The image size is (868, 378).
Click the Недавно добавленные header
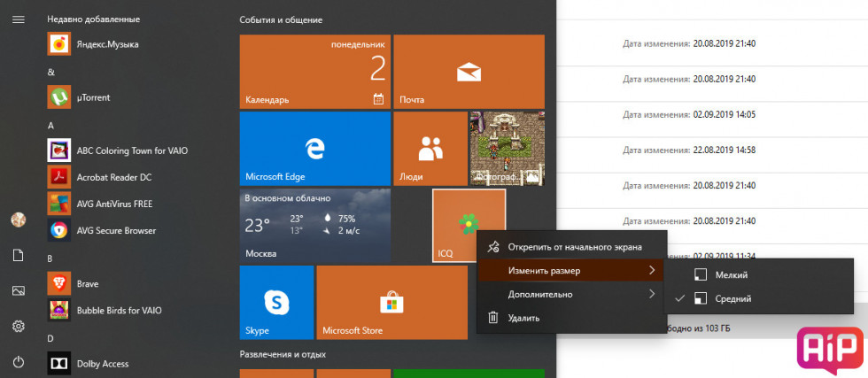point(94,19)
